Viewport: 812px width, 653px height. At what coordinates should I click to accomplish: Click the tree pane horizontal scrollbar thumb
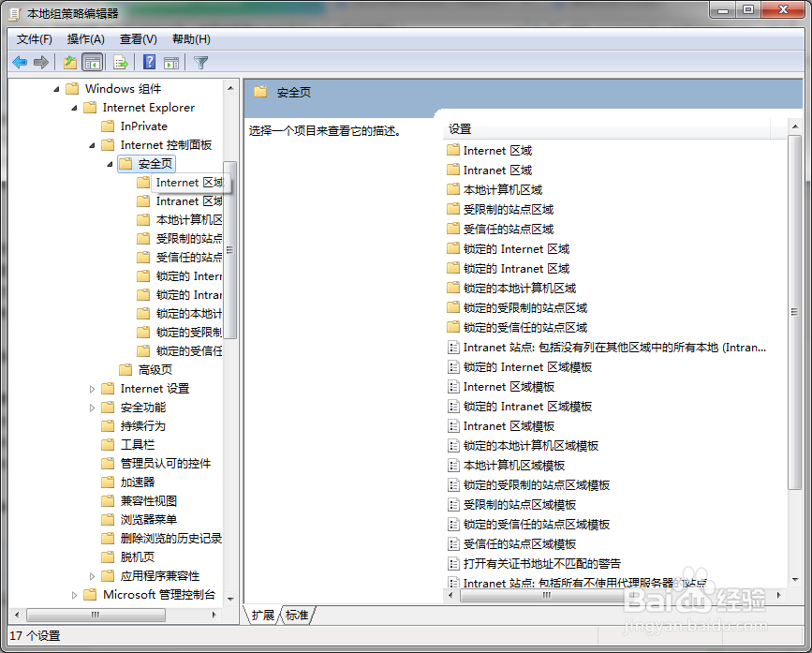[96, 615]
